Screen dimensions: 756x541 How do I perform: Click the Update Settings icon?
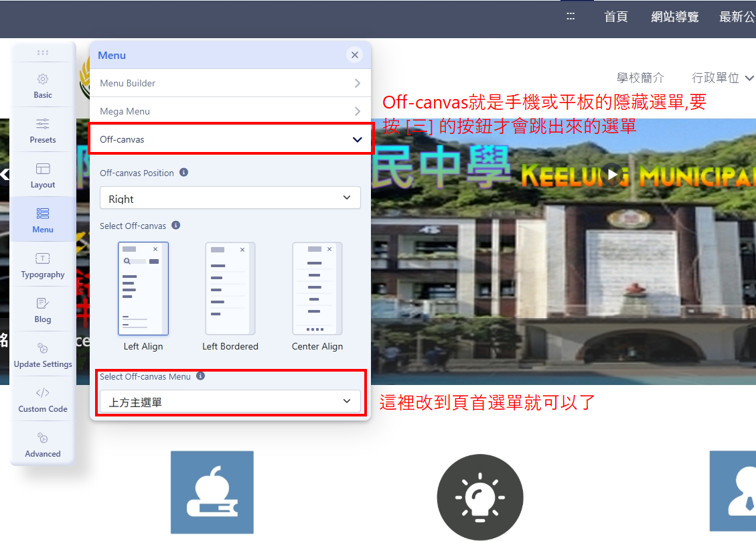[x=43, y=348]
